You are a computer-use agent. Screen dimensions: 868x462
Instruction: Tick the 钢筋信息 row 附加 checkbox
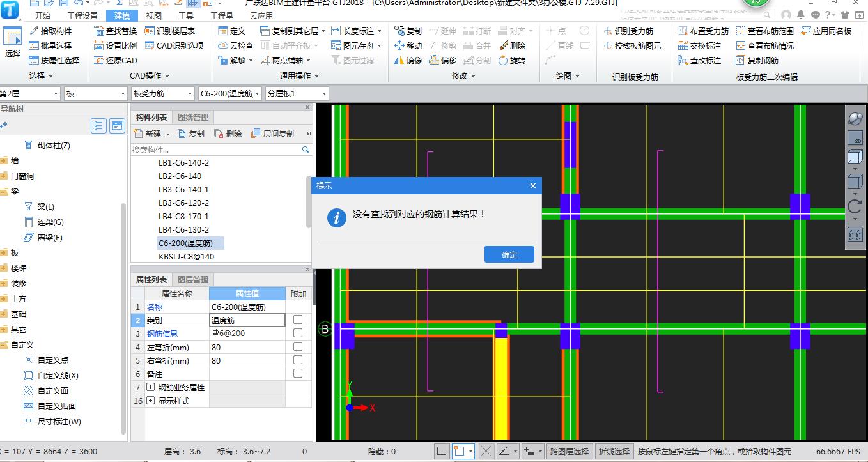298,333
